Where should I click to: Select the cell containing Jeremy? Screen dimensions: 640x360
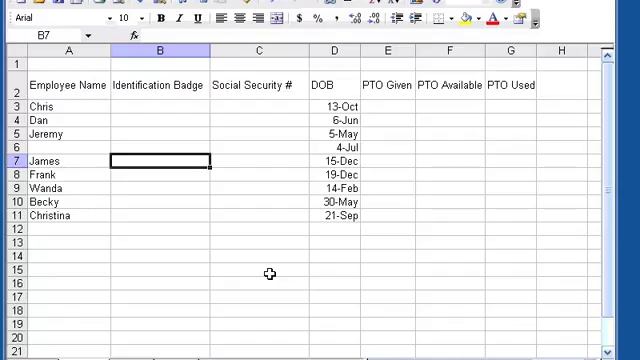coord(69,134)
